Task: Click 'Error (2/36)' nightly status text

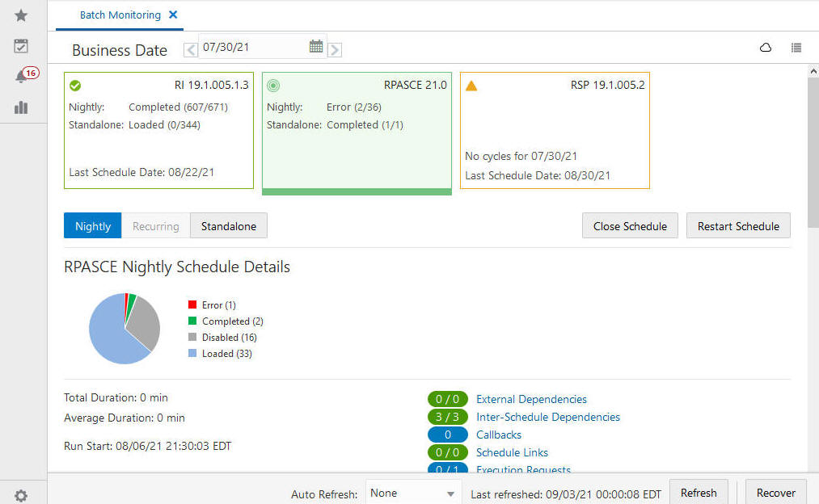Action: tap(353, 107)
